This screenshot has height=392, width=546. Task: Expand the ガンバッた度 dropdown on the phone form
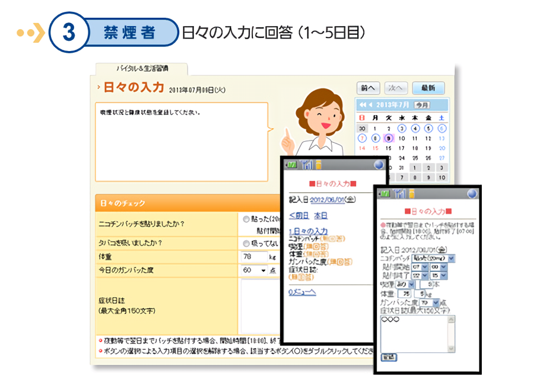pos(436,302)
